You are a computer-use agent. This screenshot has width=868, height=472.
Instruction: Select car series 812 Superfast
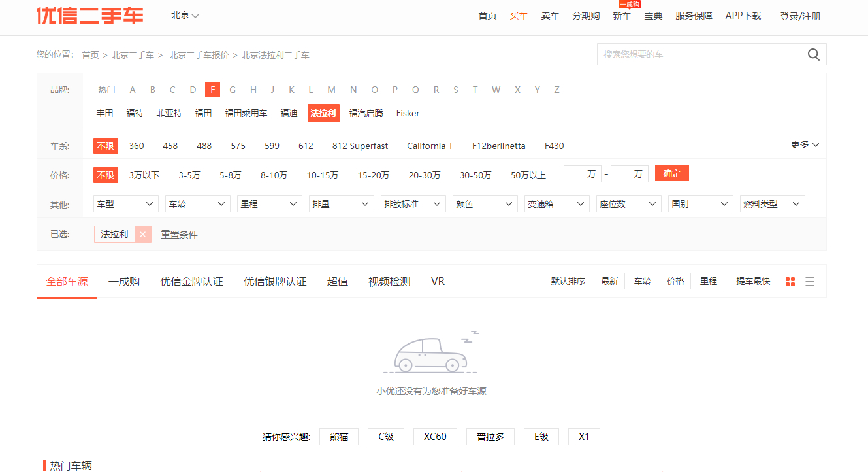point(360,146)
